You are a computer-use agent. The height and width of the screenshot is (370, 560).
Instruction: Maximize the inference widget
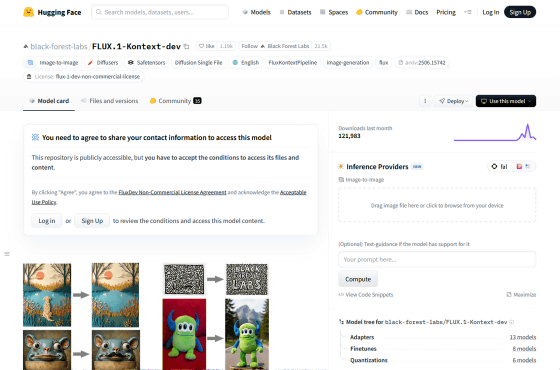(x=521, y=295)
